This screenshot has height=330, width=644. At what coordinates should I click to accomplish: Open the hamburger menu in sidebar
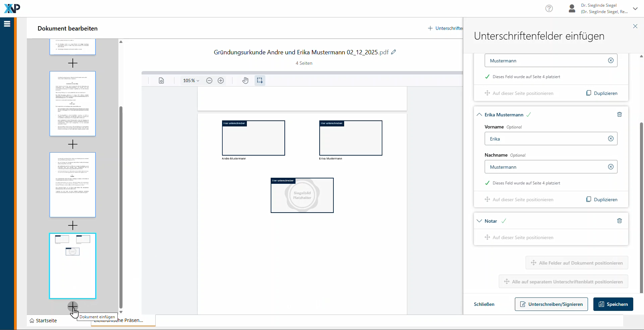point(7,24)
